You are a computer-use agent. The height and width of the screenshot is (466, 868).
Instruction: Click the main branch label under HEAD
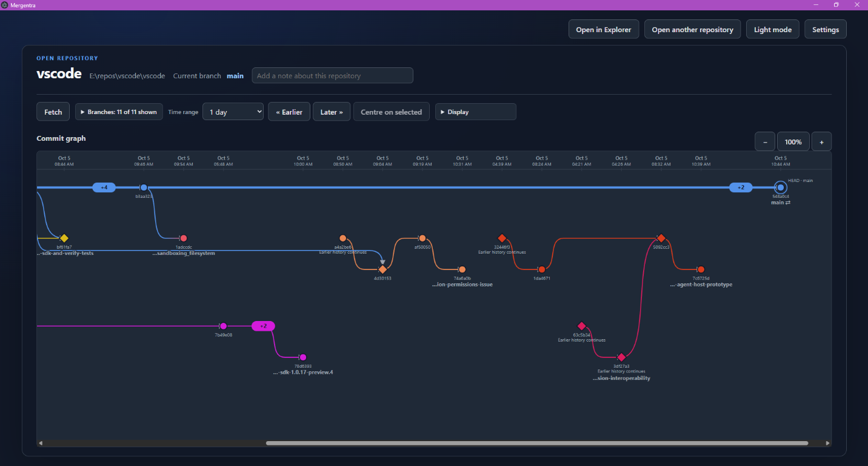click(x=781, y=203)
